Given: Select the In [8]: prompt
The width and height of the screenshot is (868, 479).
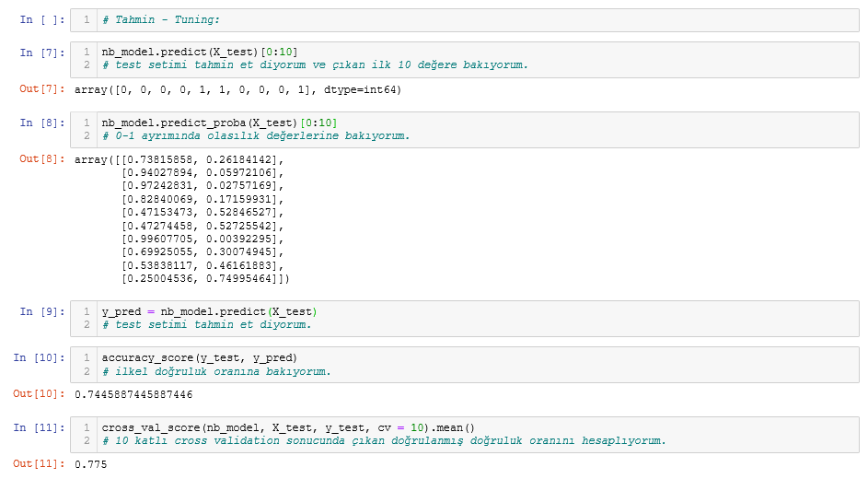Looking at the screenshot, I should (42, 123).
